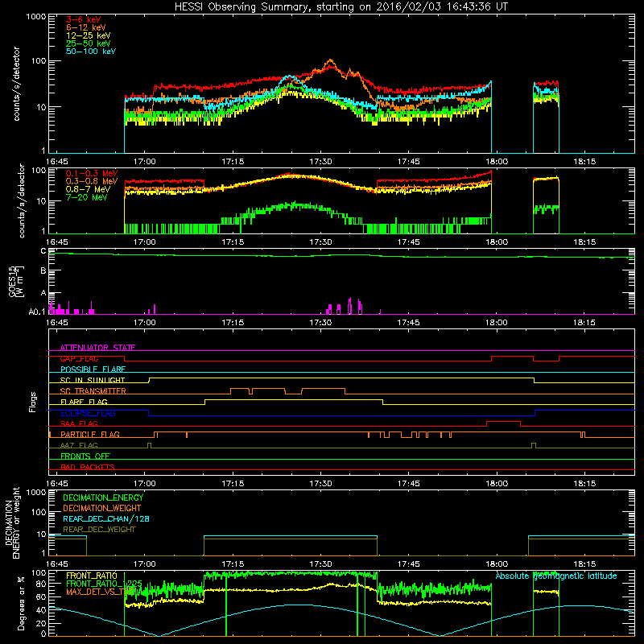644x644 pixels.
Task: Click the HESSI Observing Summary title text
Action: click(x=341, y=7)
